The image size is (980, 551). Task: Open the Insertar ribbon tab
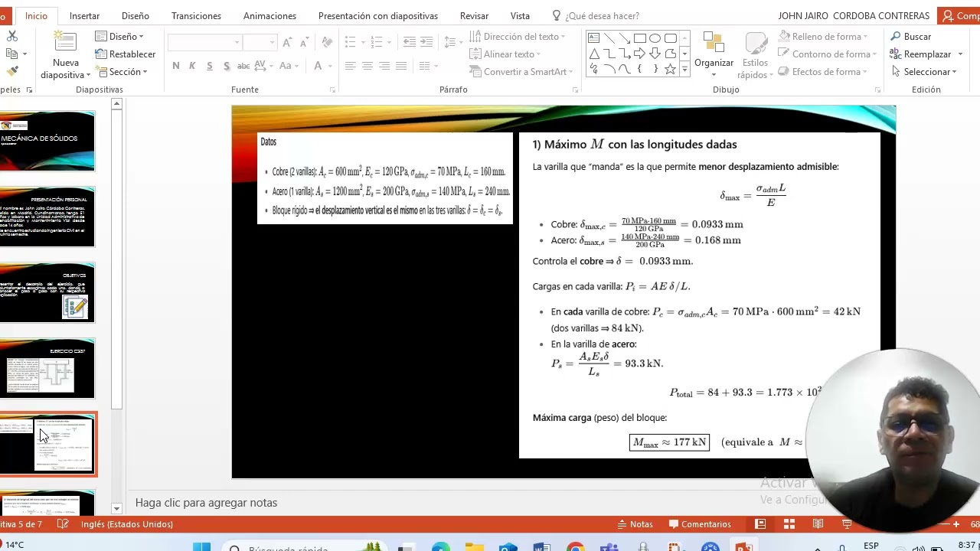84,15
